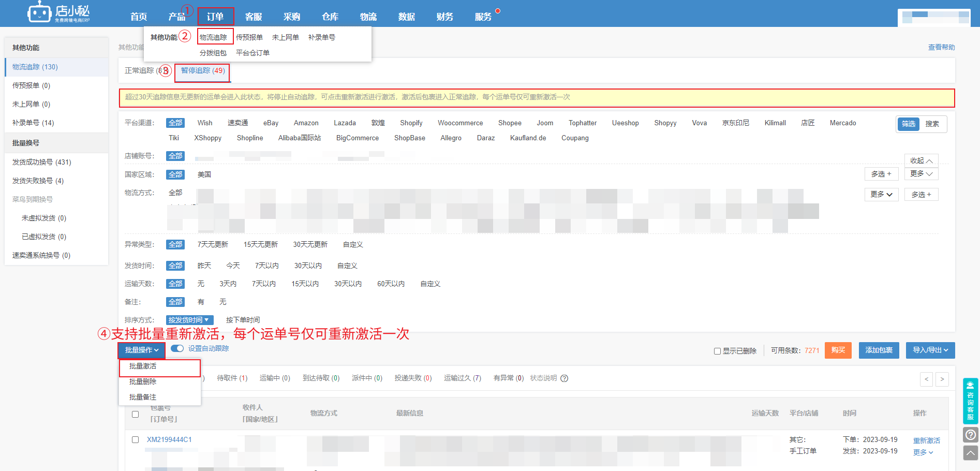The width and height of the screenshot is (980, 471).
Task: Select the 筛选 mode button
Action: pyautogui.click(x=909, y=124)
